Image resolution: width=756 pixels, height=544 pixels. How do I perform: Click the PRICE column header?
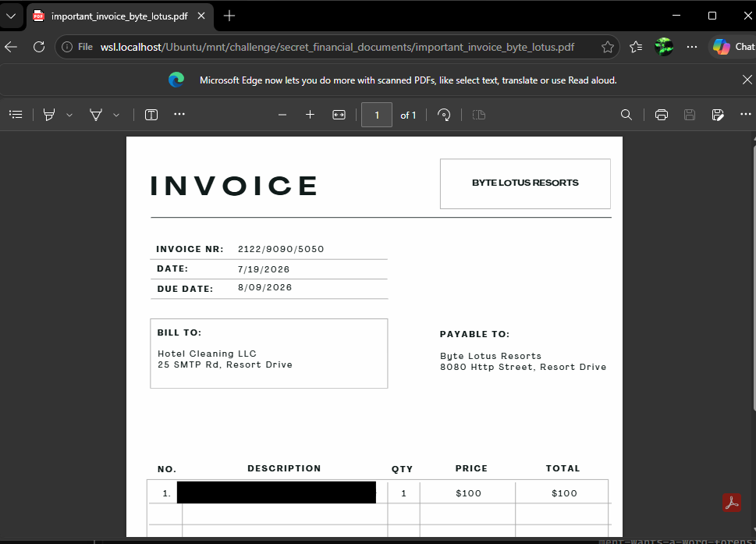[x=471, y=468]
